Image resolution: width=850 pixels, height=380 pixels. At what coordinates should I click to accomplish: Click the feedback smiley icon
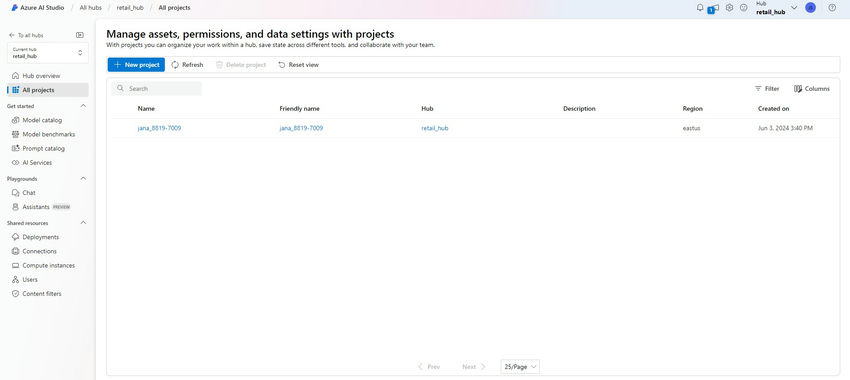coord(744,8)
